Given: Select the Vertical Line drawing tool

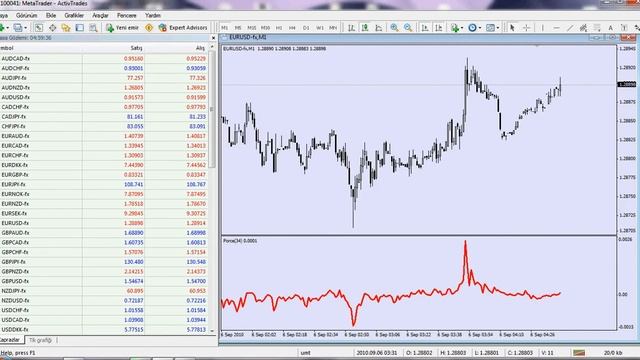Looking at the screenshot, I should click(x=542, y=28).
